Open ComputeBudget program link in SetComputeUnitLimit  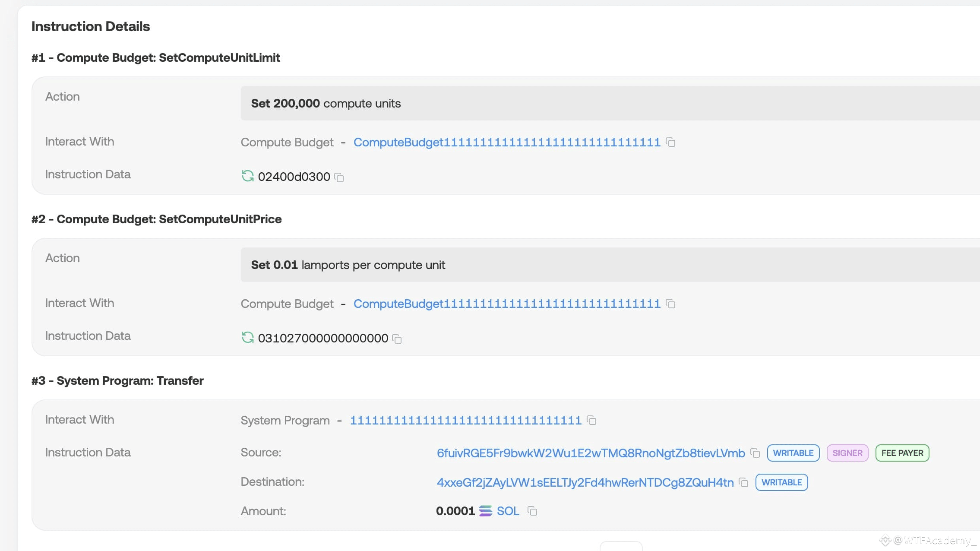[507, 142]
